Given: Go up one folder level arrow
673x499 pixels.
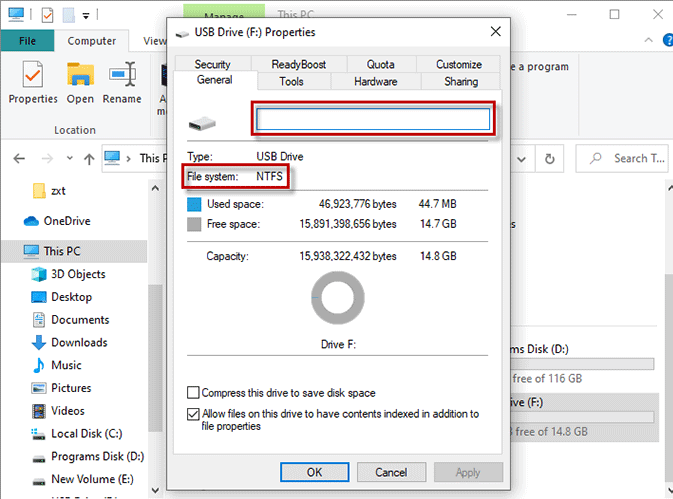Looking at the screenshot, I should [89, 159].
